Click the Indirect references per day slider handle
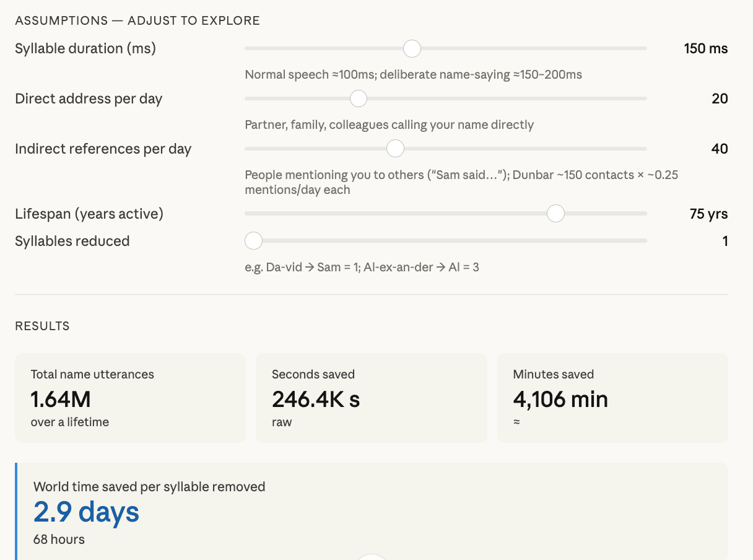This screenshot has height=560, width=753. [395, 149]
